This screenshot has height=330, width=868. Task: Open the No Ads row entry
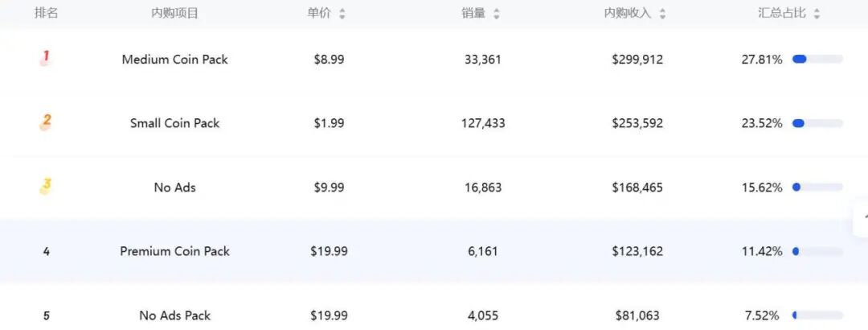coord(174,188)
